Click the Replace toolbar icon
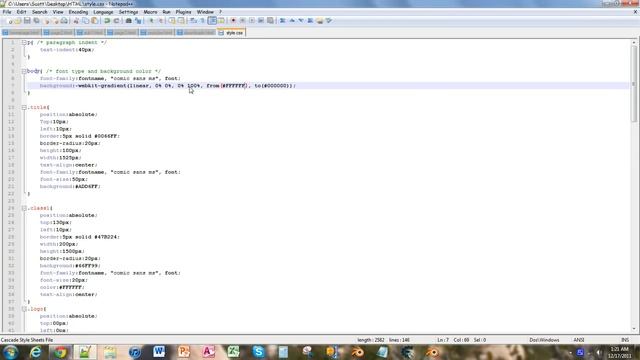The width and height of the screenshot is (640, 360). pyautogui.click(x=138, y=20)
